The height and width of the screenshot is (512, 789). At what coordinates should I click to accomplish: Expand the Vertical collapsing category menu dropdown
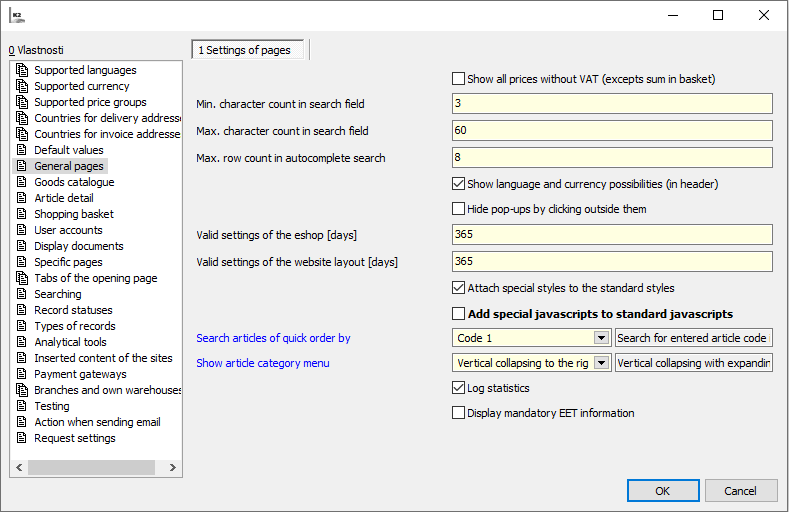[601, 363]
